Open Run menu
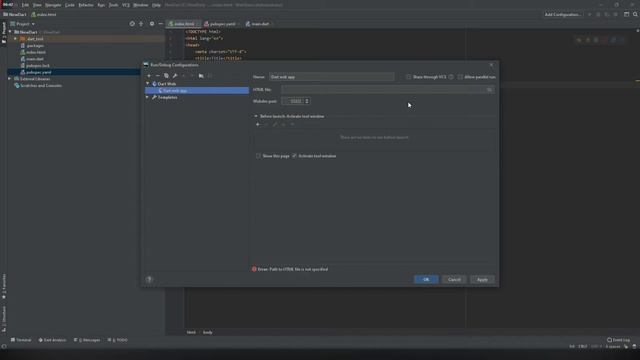The width and height of the screenshot is (640, 360). click(101, 5)
